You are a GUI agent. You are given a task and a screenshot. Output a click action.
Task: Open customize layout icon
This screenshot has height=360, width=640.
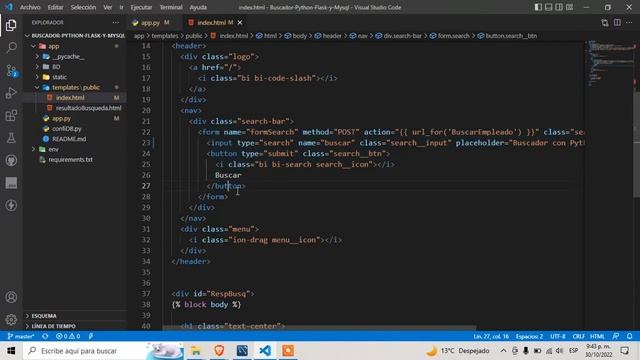[569, 7]
